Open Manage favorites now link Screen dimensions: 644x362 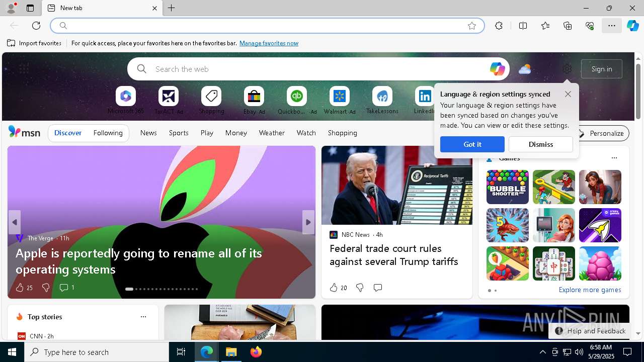pos(269,43)
